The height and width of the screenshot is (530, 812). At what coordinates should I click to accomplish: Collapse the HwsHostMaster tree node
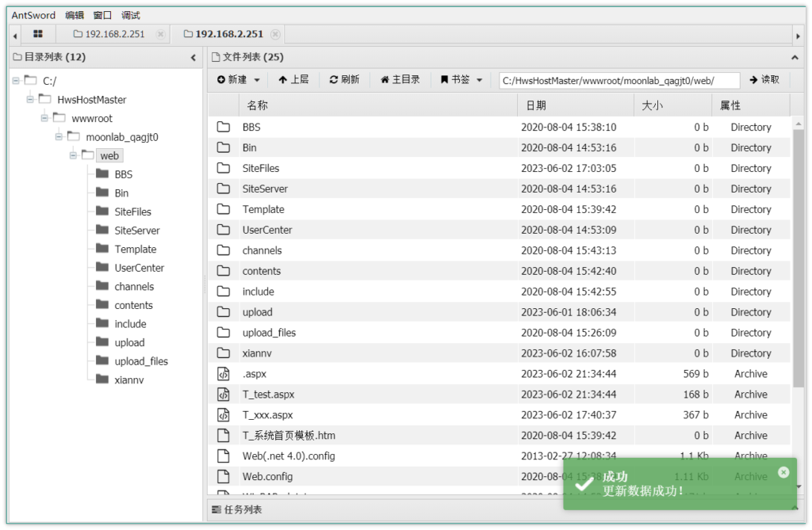(x=30, y=99)
